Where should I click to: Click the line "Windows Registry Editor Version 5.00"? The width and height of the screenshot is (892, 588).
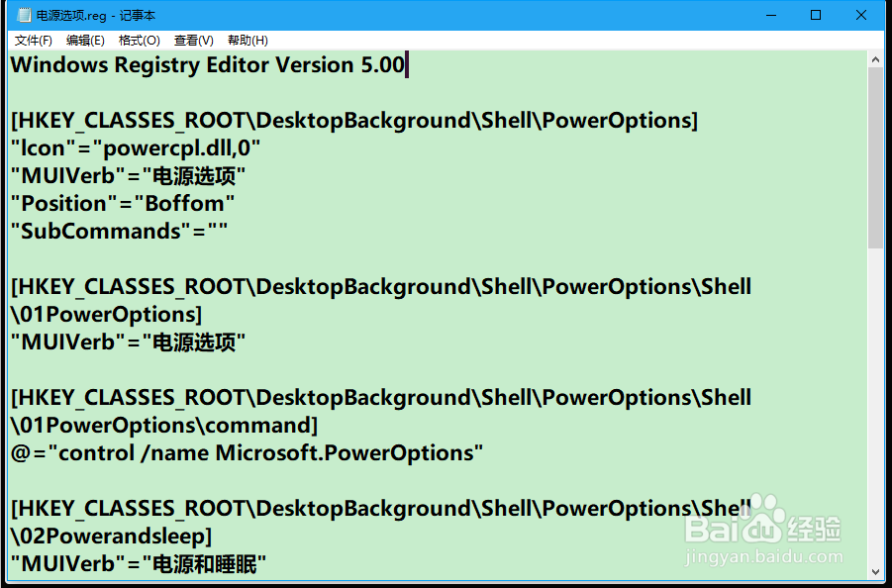[208, 64]
